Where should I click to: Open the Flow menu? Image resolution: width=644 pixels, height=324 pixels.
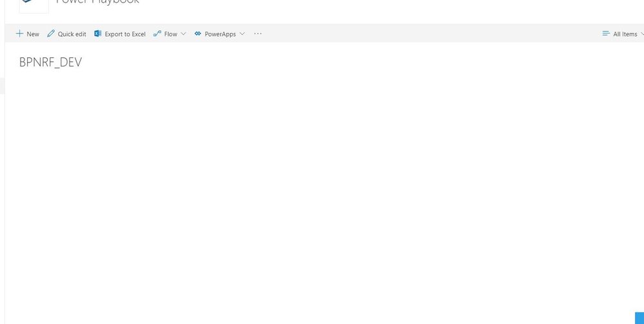pos(170,34)
